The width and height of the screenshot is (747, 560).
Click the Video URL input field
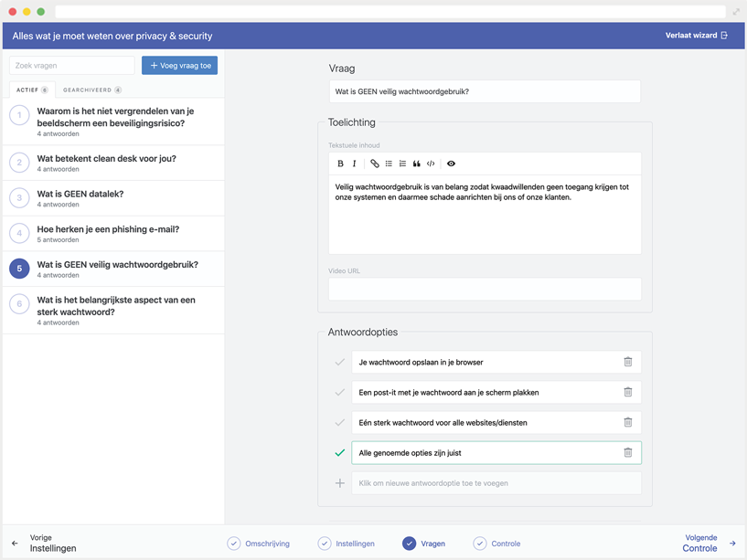tap(485, 289)
